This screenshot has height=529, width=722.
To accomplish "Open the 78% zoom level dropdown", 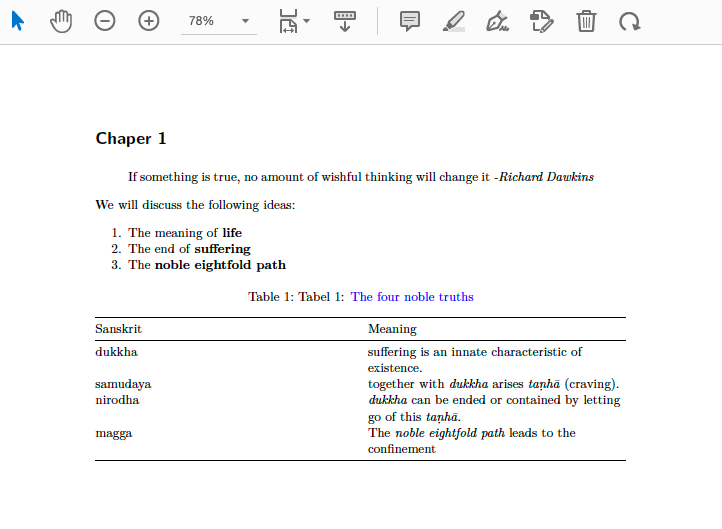I will [x=246, y=21].
